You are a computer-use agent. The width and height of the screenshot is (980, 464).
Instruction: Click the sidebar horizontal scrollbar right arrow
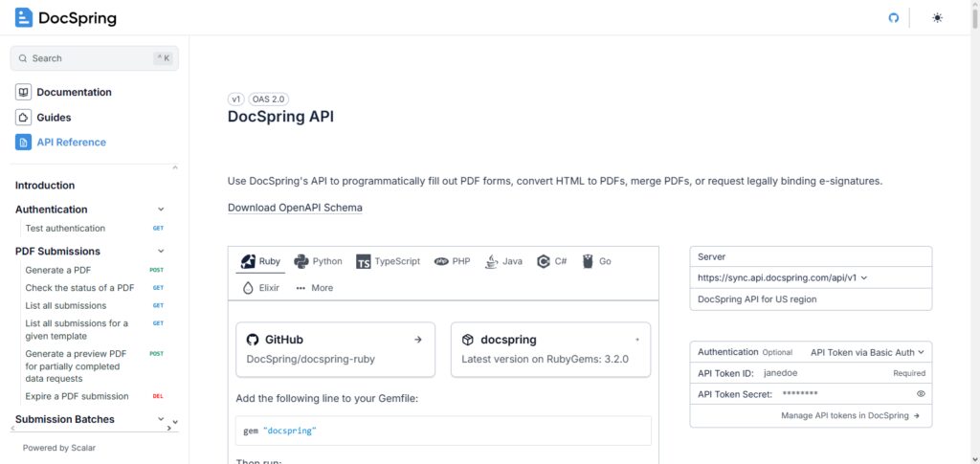click(169, 429)
